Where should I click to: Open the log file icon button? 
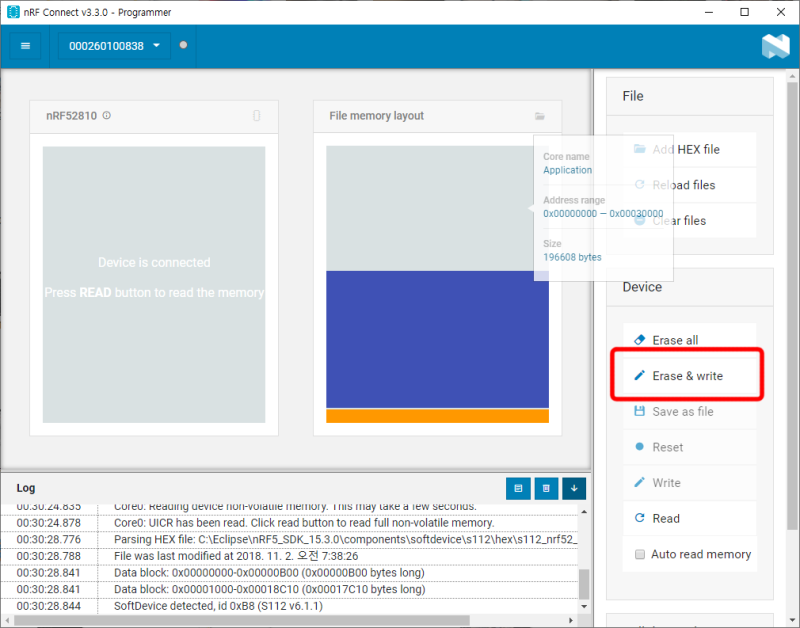(518, 489)
